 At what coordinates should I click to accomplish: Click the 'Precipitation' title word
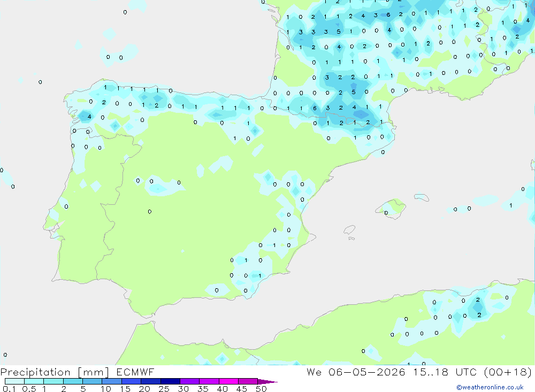pyautogui.click(x=35, y=372)
